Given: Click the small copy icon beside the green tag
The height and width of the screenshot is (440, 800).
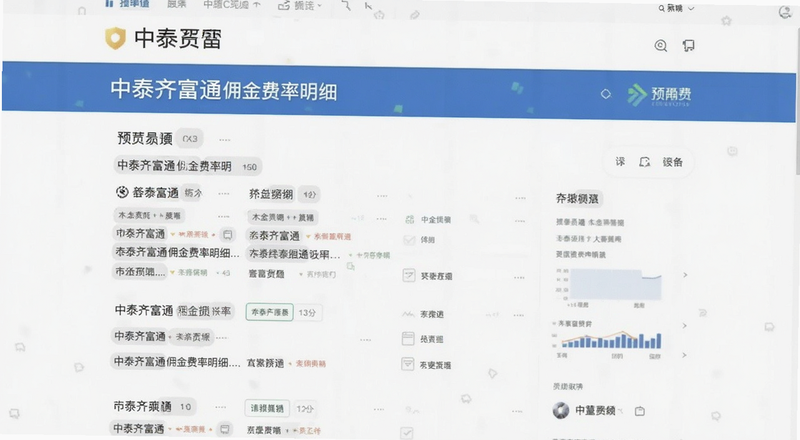Looking at the screenshot, I should 351,266.
